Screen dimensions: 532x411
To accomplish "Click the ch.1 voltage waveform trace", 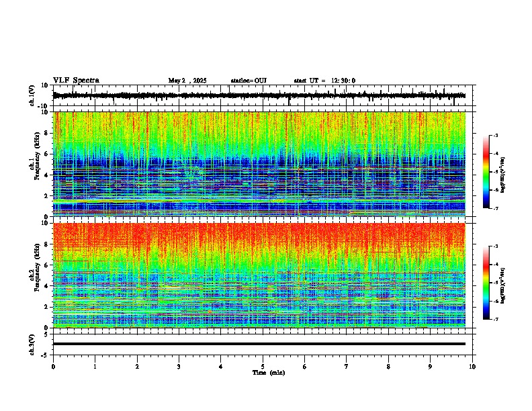I will tap(259, 95).
